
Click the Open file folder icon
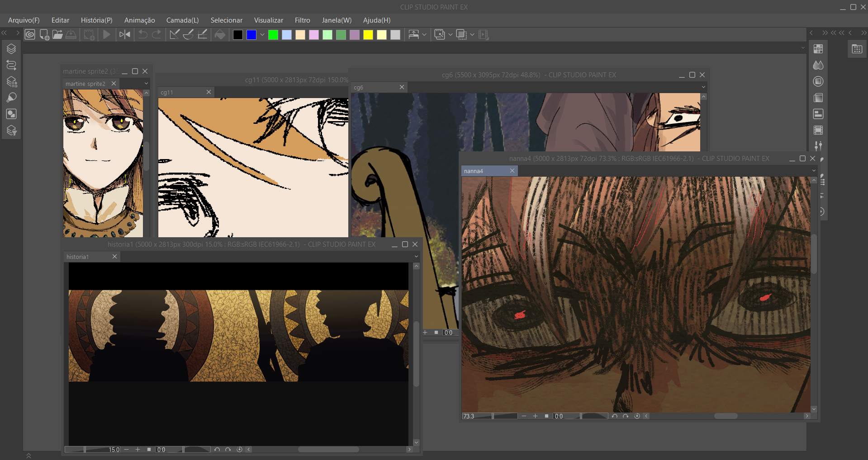[x=57, y=35]
